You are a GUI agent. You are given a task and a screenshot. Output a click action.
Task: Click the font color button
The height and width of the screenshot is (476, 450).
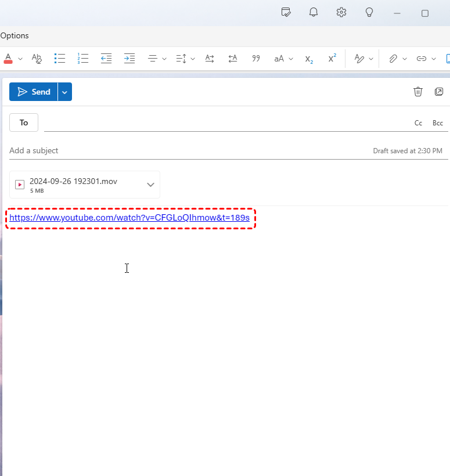pos(8,58)
